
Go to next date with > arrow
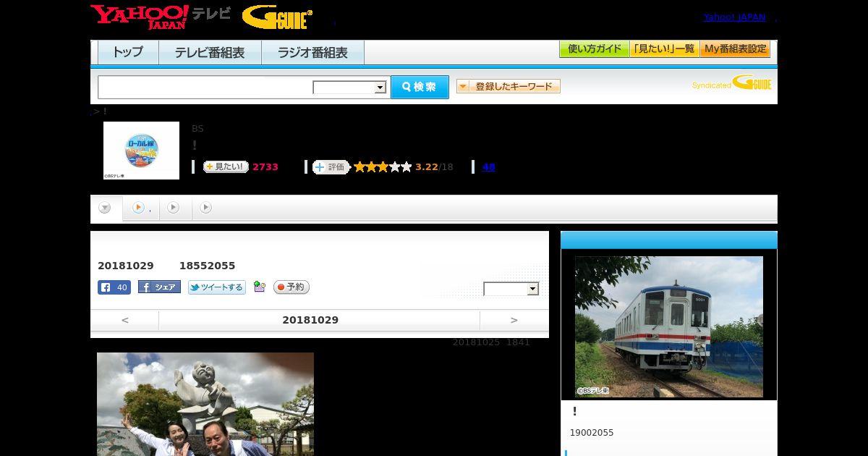pyautogui.click(x=514, y=320)
